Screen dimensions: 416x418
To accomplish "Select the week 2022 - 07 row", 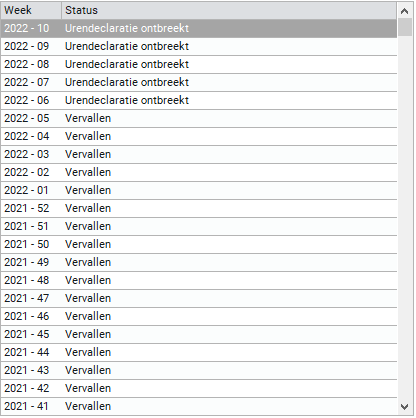I will pyautogui.click(x=199, y=82).
